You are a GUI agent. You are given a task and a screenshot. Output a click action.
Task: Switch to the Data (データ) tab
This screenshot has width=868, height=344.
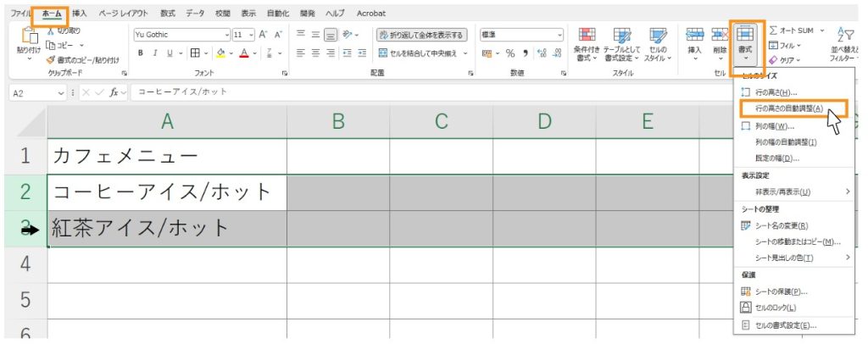point(195,14)
